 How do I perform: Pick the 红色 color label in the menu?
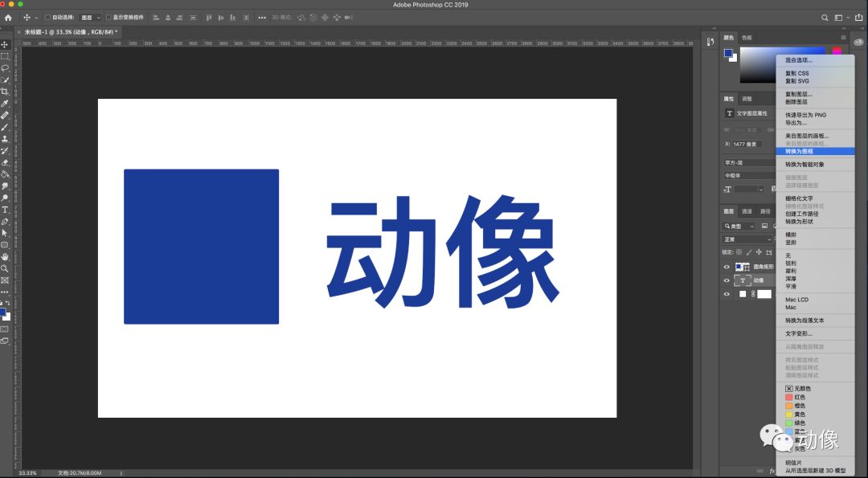796,397
